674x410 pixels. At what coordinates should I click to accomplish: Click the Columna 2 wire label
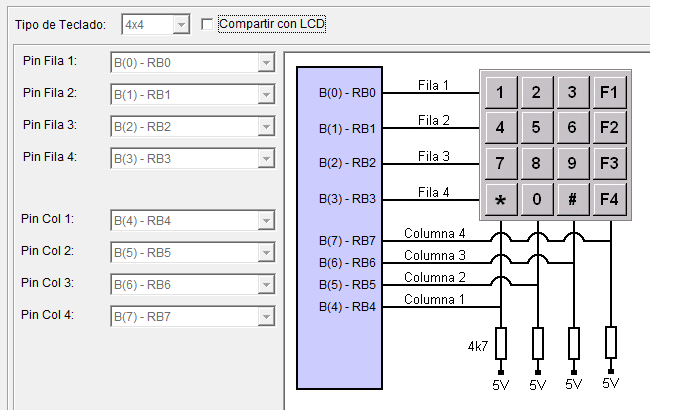pyautogui.click(x=435, y=277)
